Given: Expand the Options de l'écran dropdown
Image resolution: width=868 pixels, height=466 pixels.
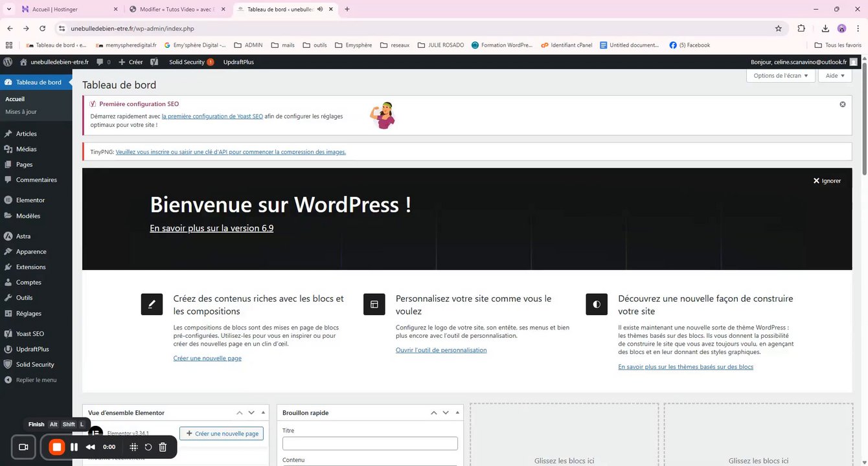Looking at the screenshot, I should (781, 76).
